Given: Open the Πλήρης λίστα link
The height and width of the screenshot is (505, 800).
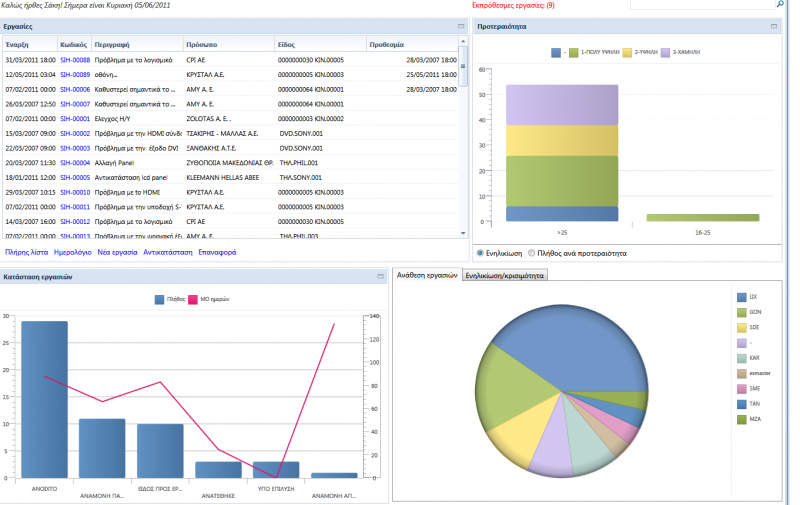Looking at the screenshot, I should pos(27,252).
